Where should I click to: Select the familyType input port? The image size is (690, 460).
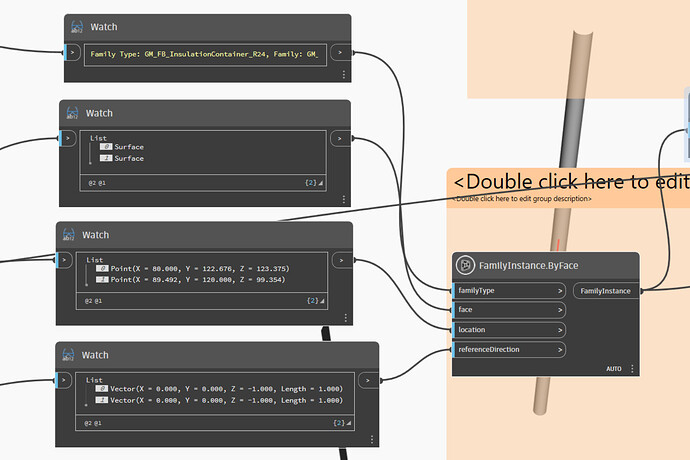tap(509, 291)
